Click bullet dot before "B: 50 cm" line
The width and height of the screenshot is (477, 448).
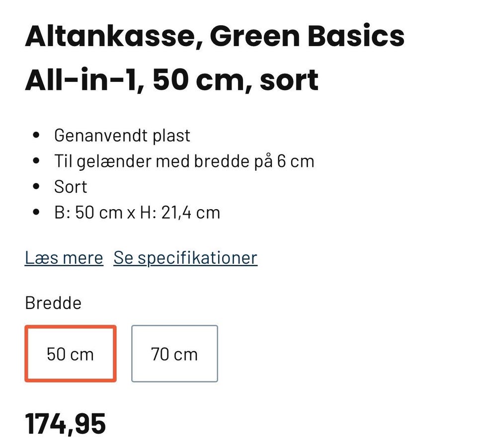[x=35, y=213]
